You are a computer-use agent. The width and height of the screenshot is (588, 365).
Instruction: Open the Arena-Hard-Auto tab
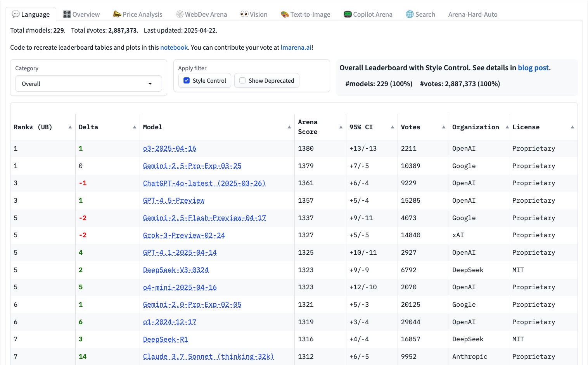[x=473, y=14]
